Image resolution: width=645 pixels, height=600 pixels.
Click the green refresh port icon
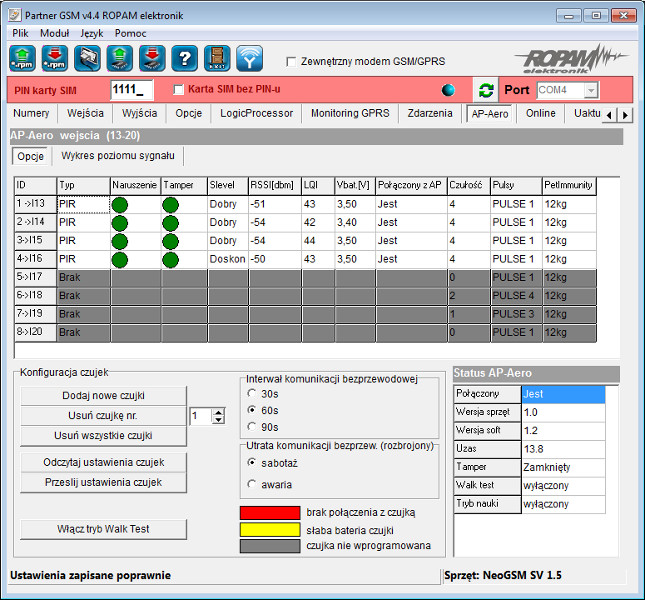486,90
